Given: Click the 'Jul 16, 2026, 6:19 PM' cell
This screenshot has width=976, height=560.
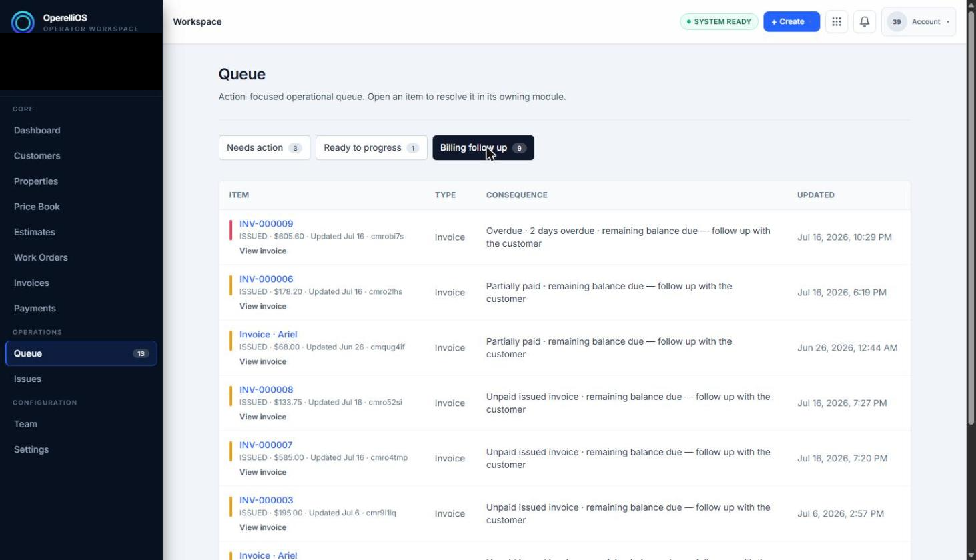Looking at the screenshot, I should pyautogui.click(x=841, y=293).
